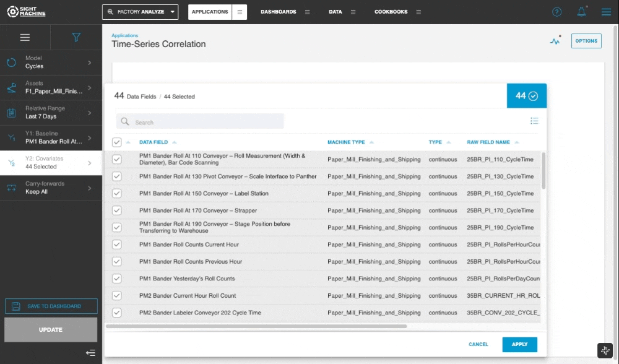Image resolution: width=619 pixels, height=364 pixels.
Task: Uncheck PM1 Bander Roll At 190 Conveyor
Action: click(116, 227)
